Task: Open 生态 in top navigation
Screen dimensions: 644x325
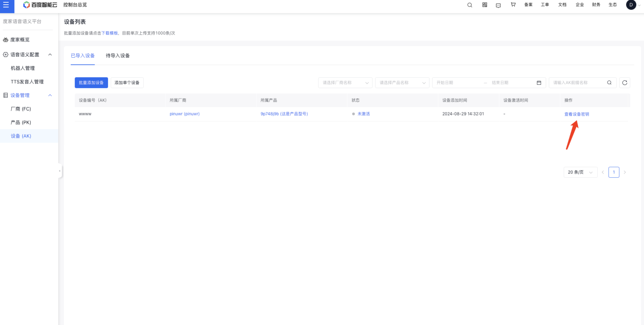Action: pos(612,5)
